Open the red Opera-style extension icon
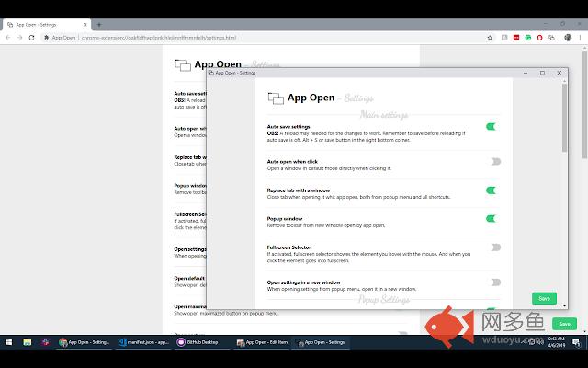 [x=539, y=38]
